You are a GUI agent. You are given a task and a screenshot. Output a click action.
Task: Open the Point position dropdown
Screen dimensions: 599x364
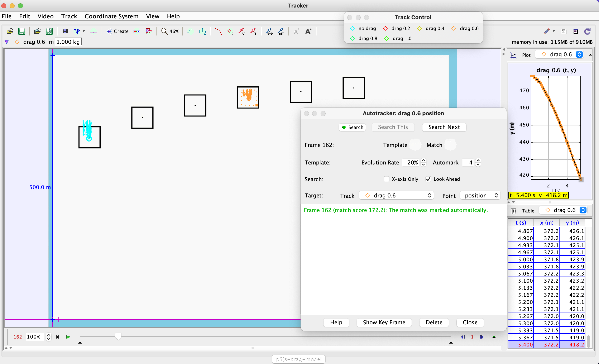click(x=480, y=196)
